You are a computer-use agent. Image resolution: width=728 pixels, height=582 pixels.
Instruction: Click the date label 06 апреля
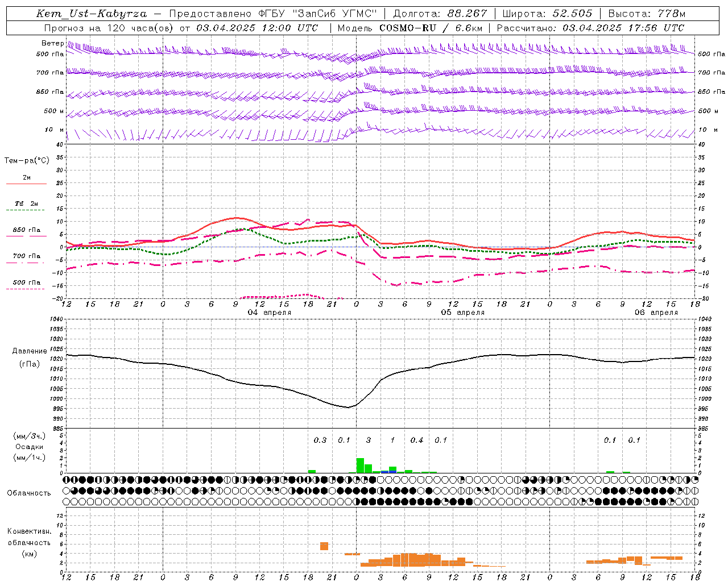tap(656, 313)
